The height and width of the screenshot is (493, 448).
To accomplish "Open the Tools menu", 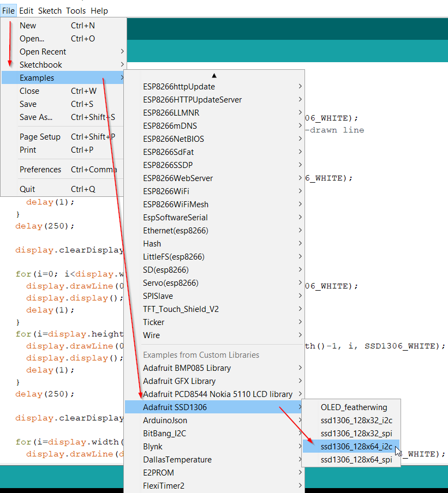I will pos(76,10).
